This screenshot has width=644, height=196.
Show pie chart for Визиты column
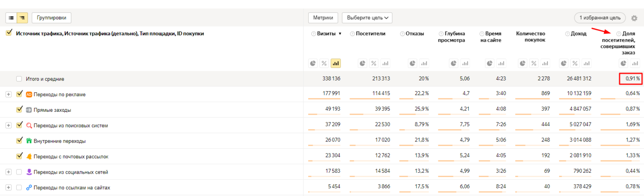pos(313,63)
